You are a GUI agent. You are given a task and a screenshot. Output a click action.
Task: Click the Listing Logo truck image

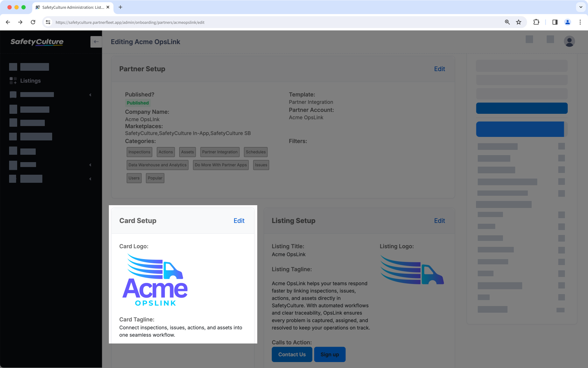coord(412,270)
